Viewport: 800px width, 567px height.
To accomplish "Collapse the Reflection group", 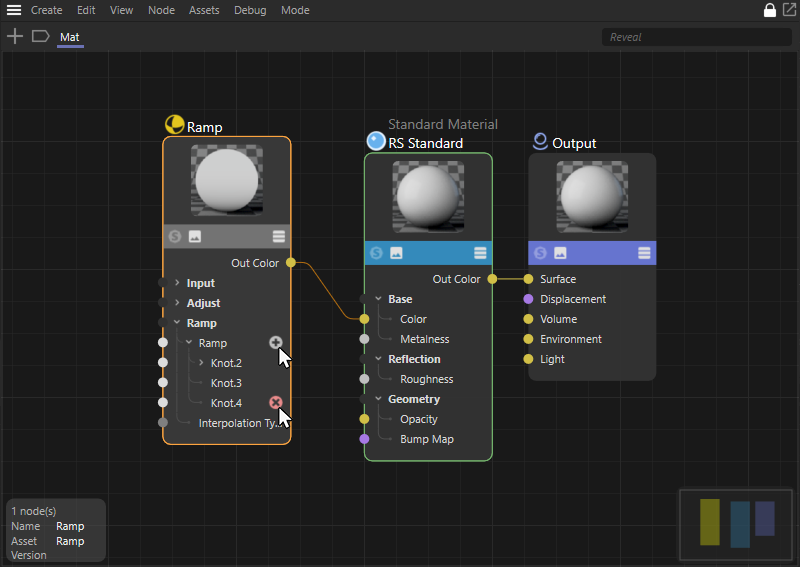I will [x=379, y=359].
